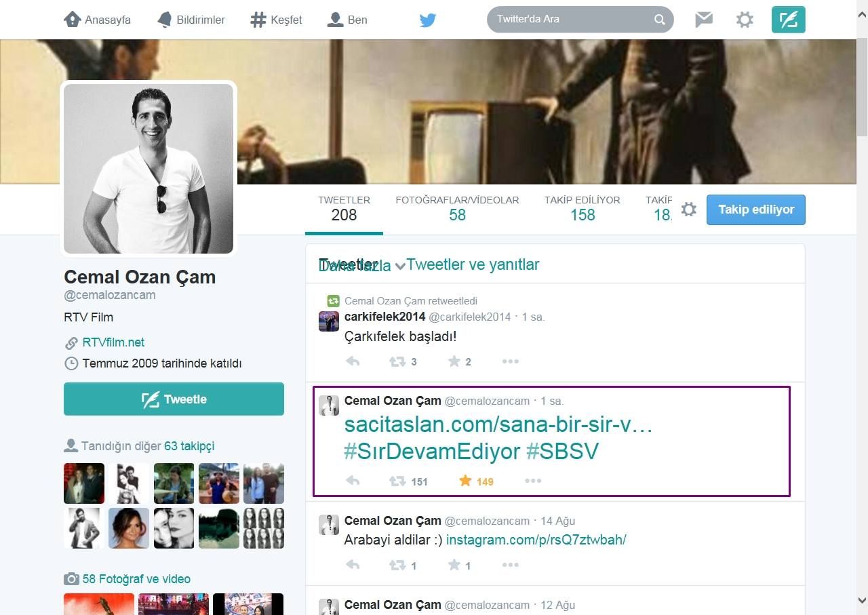Open the 14 Ağu tweet timestamp

pos(557,521)
